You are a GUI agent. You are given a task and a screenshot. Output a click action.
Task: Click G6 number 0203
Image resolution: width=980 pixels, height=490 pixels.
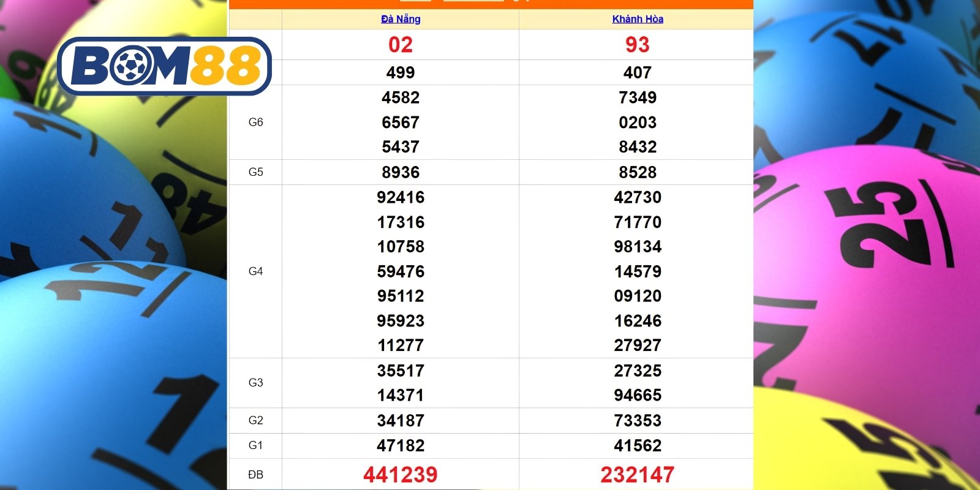coord(638,123)
